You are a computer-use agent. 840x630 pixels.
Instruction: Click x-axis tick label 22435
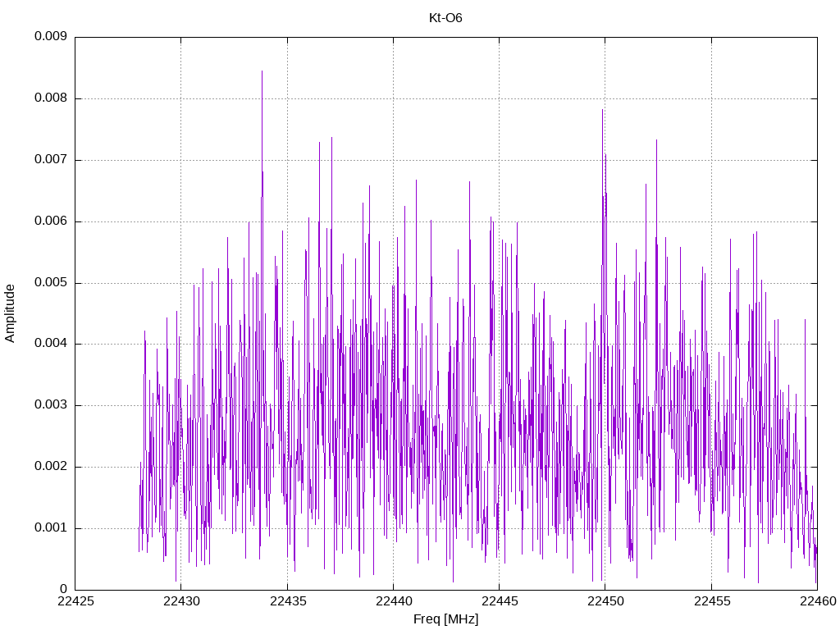coord(288,601)
